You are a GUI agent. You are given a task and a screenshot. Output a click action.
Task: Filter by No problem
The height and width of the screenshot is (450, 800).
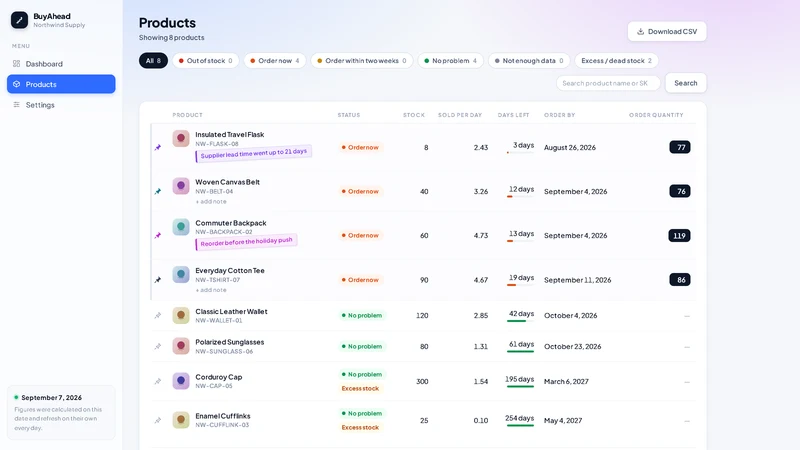click(x=451, y=61)
